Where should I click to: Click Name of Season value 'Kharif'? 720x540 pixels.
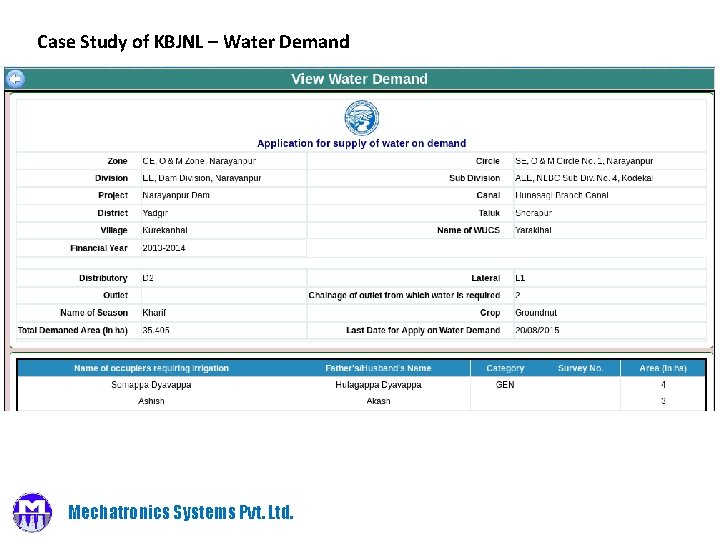pos(154,313)
